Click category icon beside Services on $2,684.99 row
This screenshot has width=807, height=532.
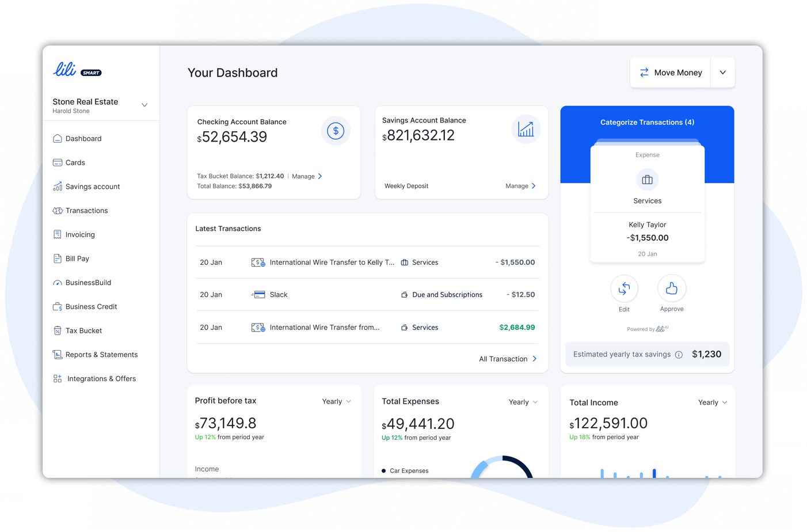point(405,328)
